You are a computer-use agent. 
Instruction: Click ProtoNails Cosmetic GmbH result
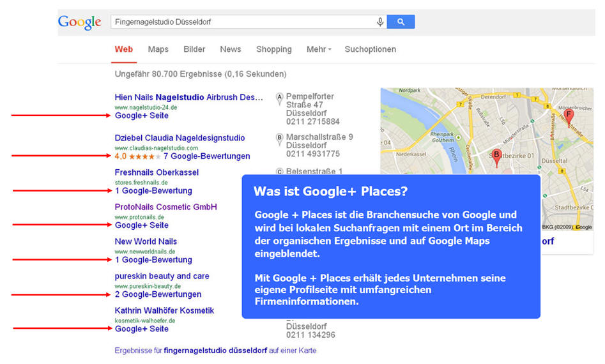[165, 207]
